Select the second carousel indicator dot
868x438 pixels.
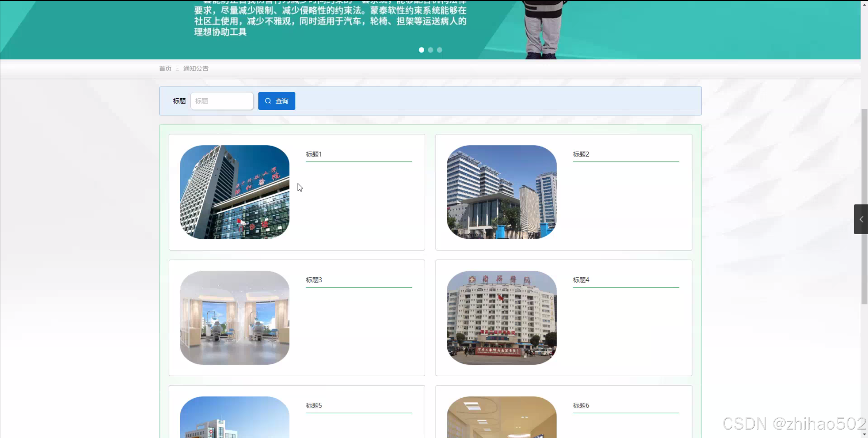[x=430, y=50]
